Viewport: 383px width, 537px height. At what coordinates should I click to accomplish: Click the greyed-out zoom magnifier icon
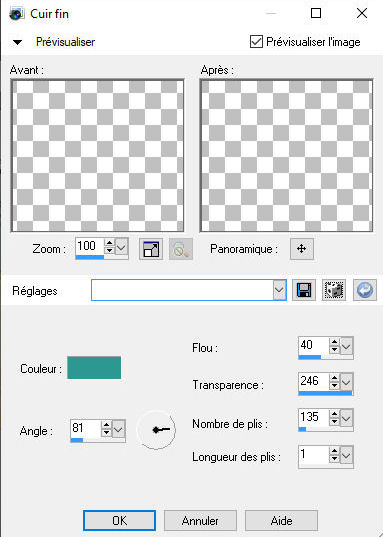coord(181,249)
